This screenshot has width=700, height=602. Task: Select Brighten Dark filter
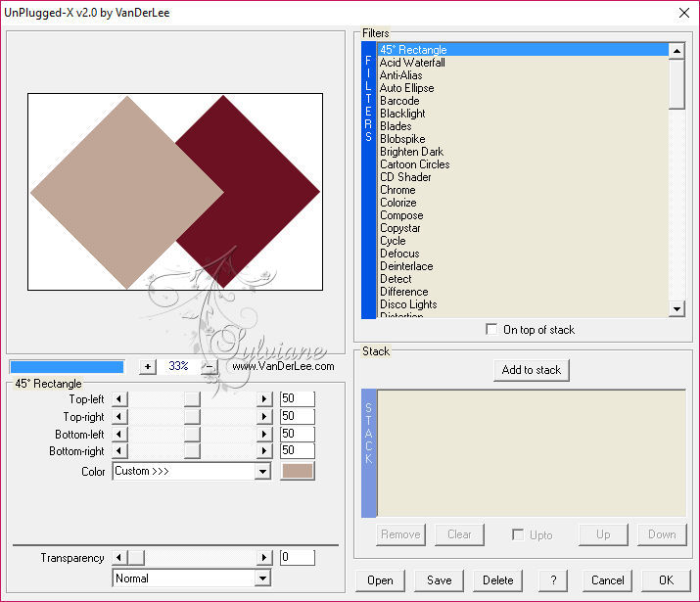point(523,152)
